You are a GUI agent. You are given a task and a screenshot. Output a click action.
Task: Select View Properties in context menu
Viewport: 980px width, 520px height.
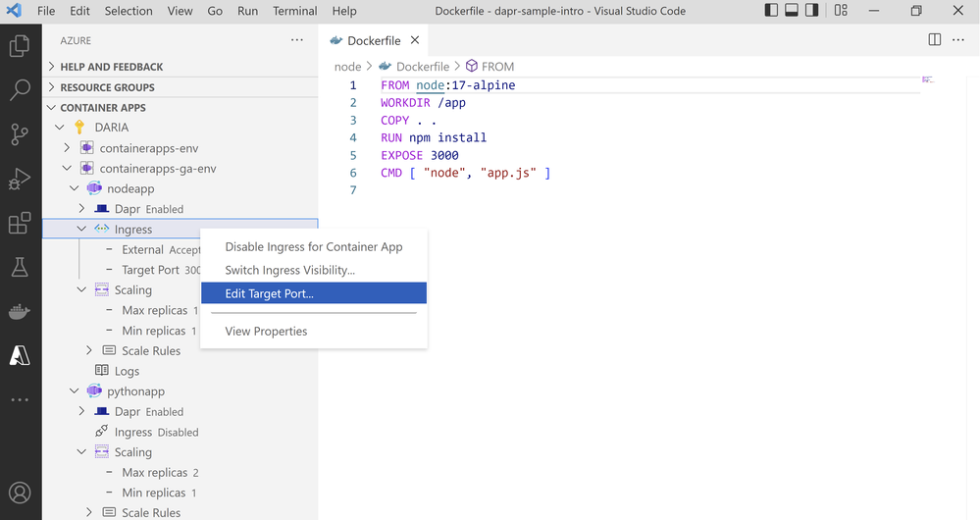(x=314, y=332)
